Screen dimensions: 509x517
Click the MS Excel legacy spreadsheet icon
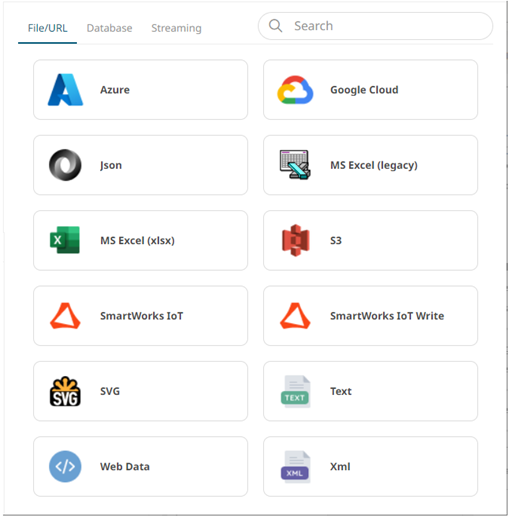pos(295,165)
